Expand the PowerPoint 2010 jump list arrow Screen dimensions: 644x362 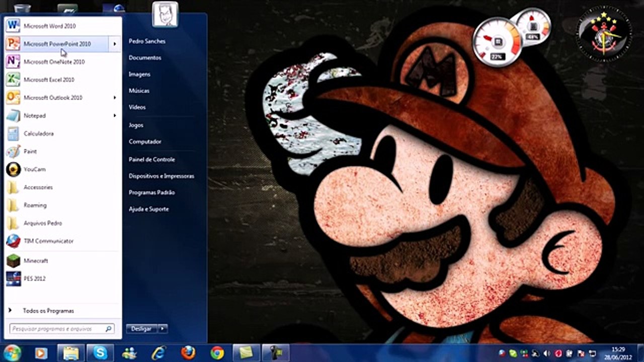(115, 44)
